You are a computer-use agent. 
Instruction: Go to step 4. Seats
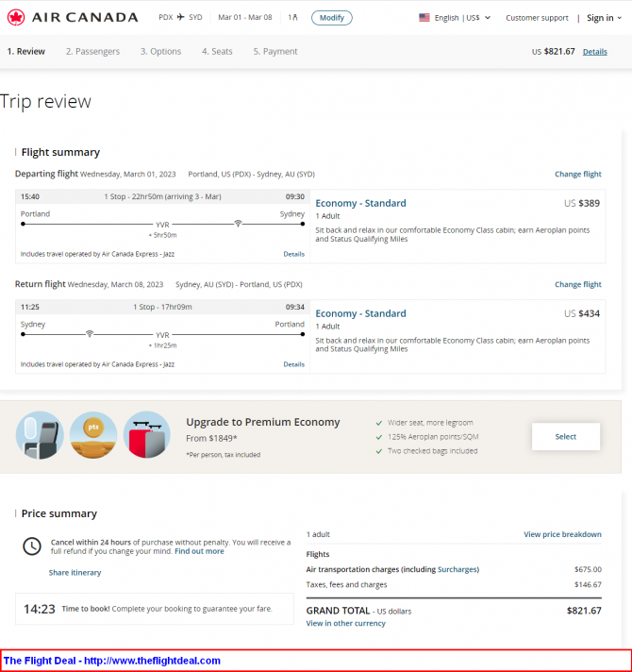217,51
